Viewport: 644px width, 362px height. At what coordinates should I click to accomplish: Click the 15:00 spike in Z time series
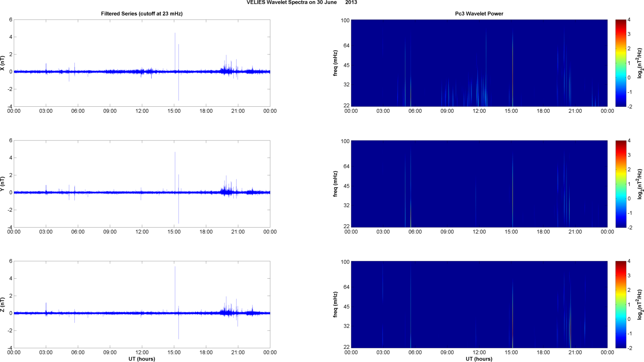[175, 289]
